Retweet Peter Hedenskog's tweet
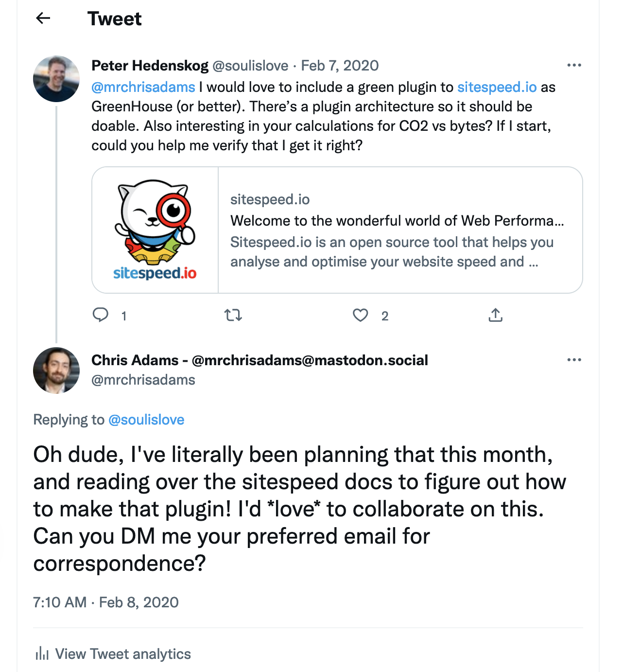 (x=233, y=316)
